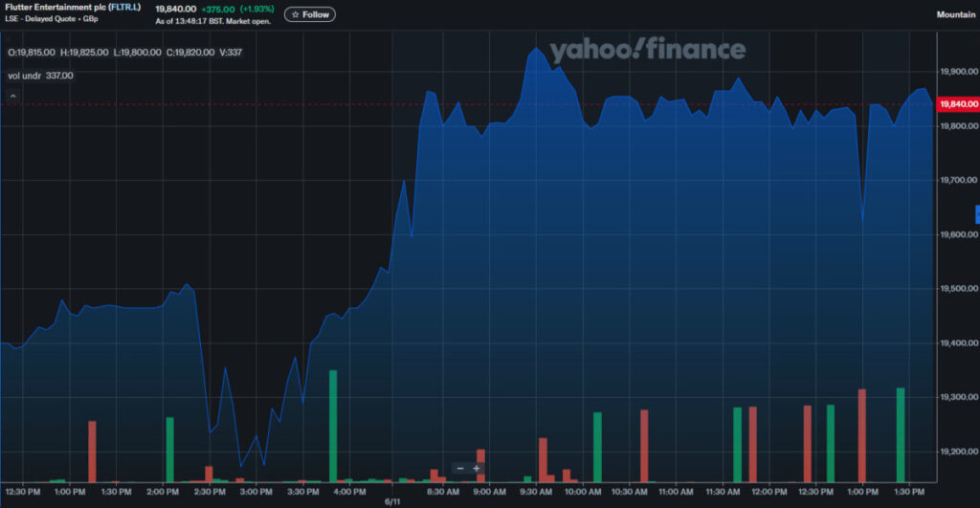Click the tall green volume bar before 4:00 PM
The width and height of the screenshot is (980, 508).
click(x=333, y=426)
